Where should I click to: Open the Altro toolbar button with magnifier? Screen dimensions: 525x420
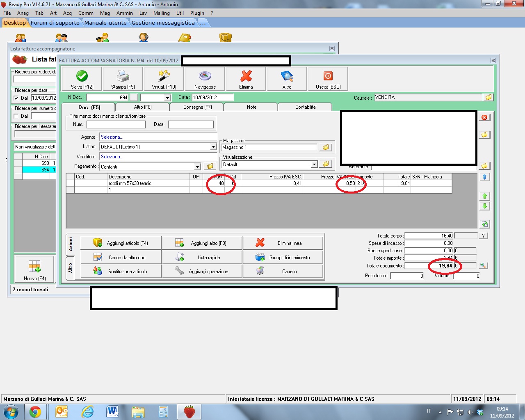point(287,79)
